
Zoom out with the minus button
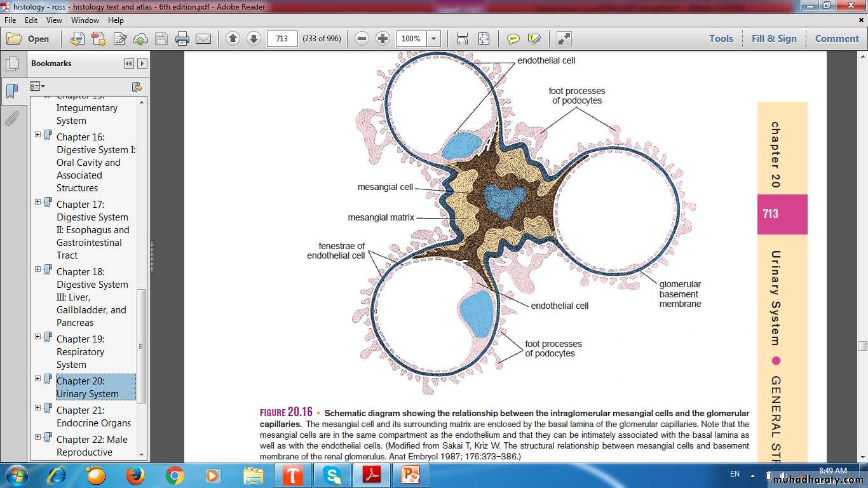click(362, 39)
